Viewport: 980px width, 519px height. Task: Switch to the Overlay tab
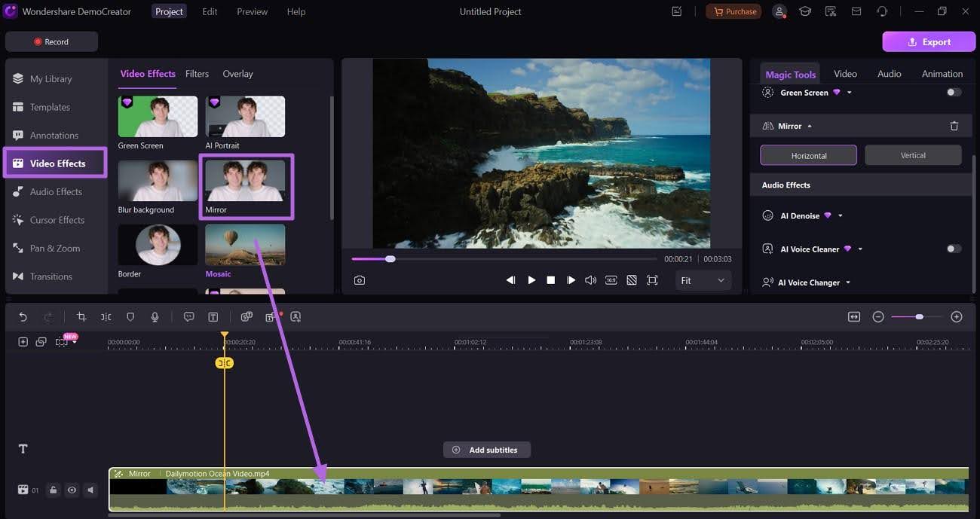coord(237,74)
